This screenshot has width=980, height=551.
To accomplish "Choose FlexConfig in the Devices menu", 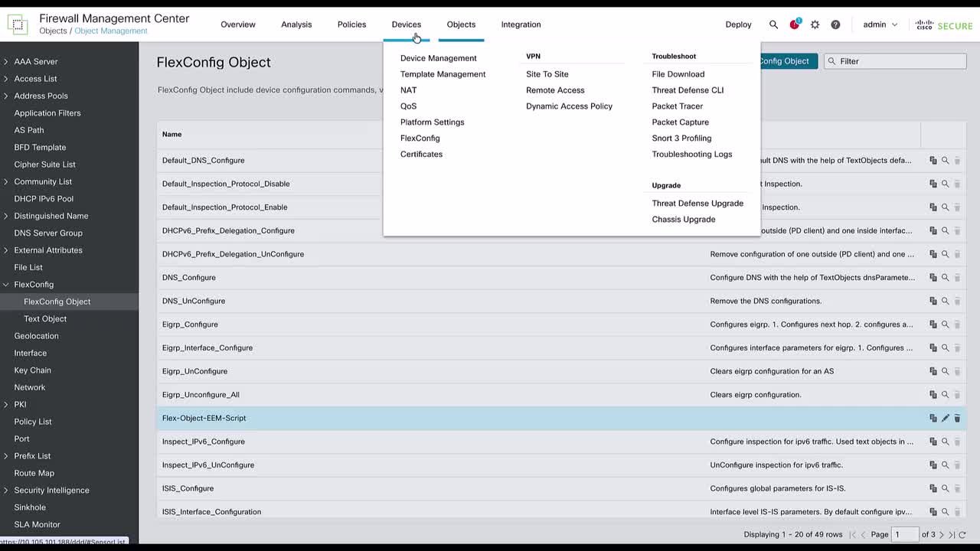I will pos(420,139).
